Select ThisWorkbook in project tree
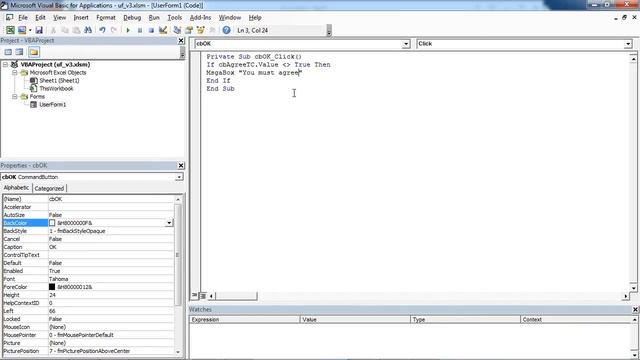This screenshot has height=360, width=640. click(x=56, y=89)
